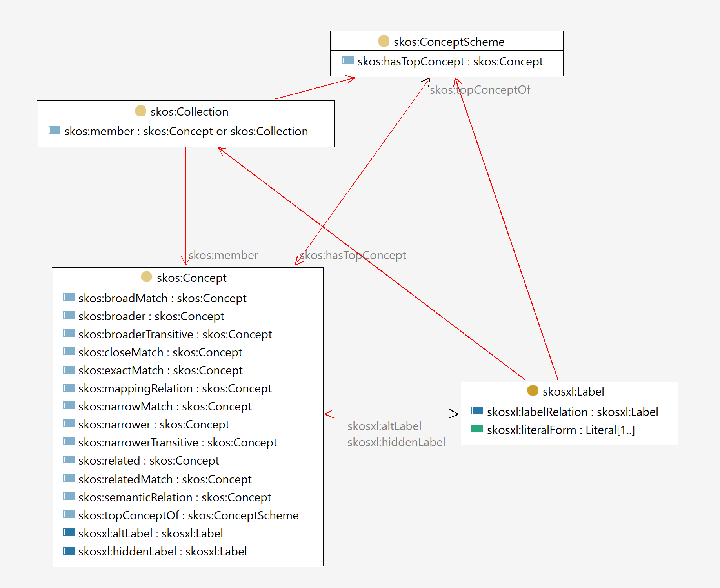Click the green skosxl:literalForm property icon
The width and height of the screenshot is (720, 588).
(x=477, y=429)
